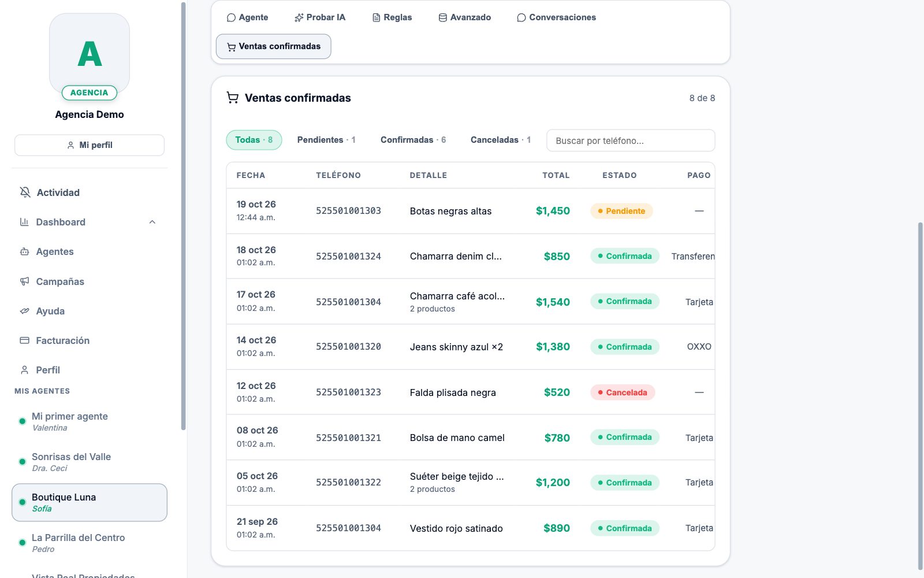Image resolution: width=924 pixels, height=578 pixels.
Task: Click the Botas negras altas detail
Action: (x=450, y=212)
